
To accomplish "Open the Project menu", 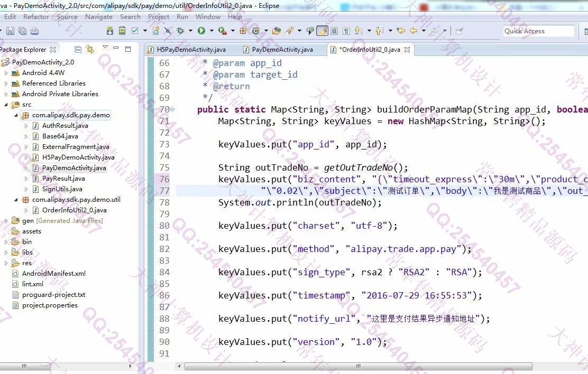I will coord(159,16).
